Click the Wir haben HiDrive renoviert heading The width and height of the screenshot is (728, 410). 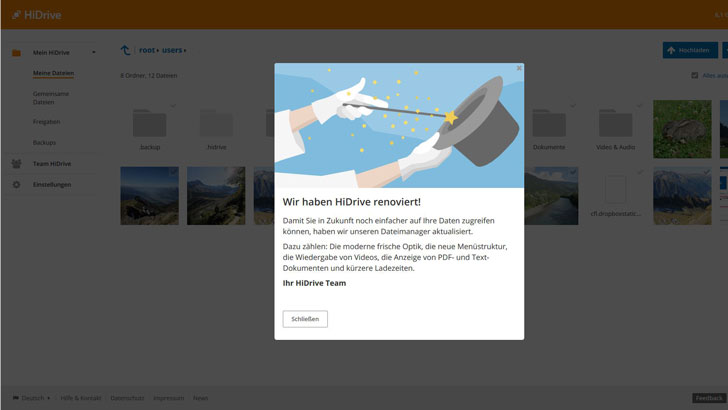tap(351, 202)
